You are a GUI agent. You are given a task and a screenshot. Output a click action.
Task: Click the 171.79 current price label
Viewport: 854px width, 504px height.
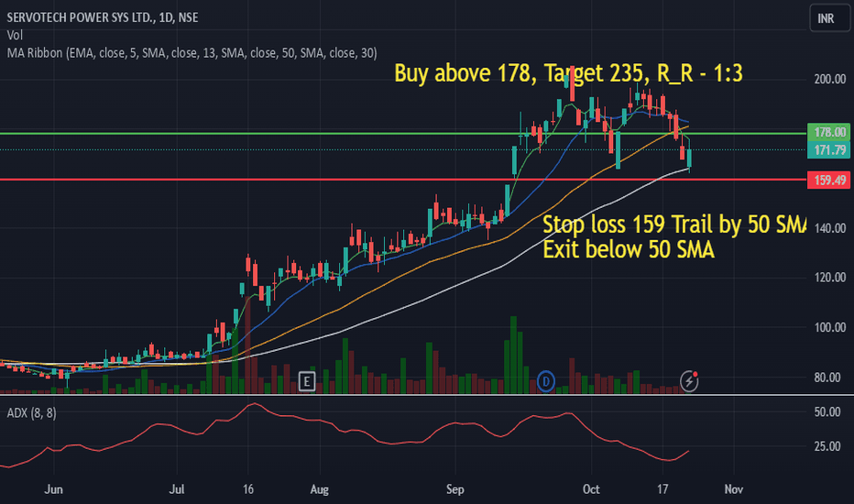(x=828, y=150)
